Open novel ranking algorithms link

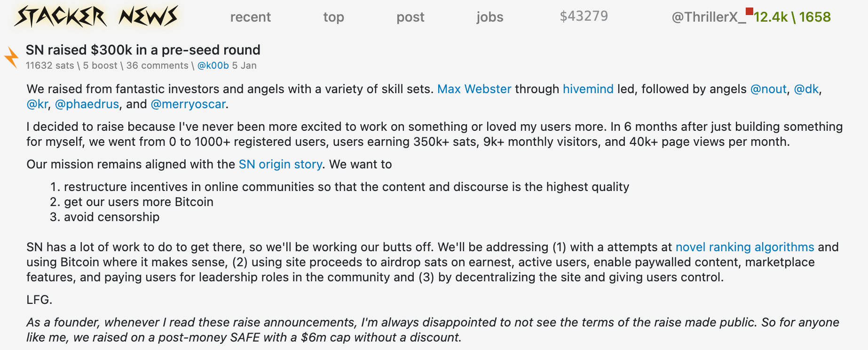(x=745, y=247)
